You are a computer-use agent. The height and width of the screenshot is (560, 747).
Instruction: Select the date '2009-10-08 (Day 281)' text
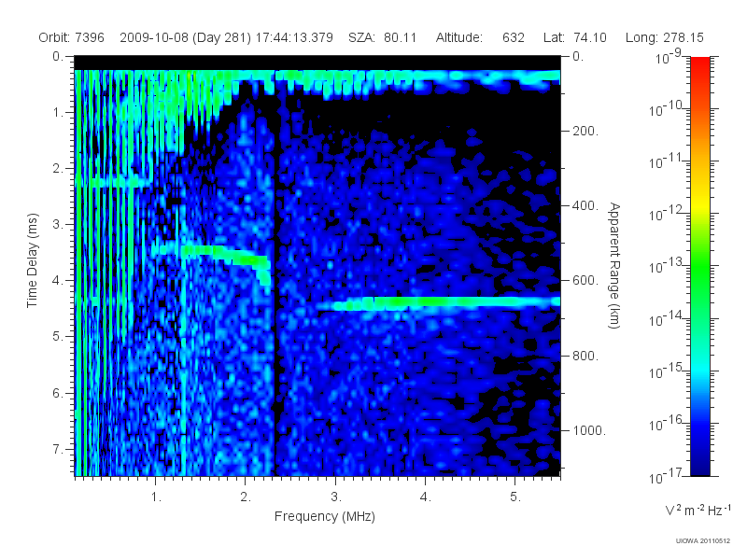coord(185,37)
